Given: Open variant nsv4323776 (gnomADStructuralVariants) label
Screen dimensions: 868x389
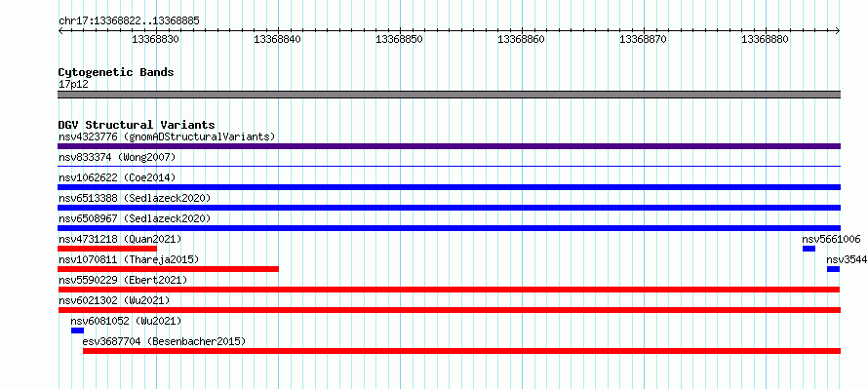Looking at the screenshot, I should [167, 136].
